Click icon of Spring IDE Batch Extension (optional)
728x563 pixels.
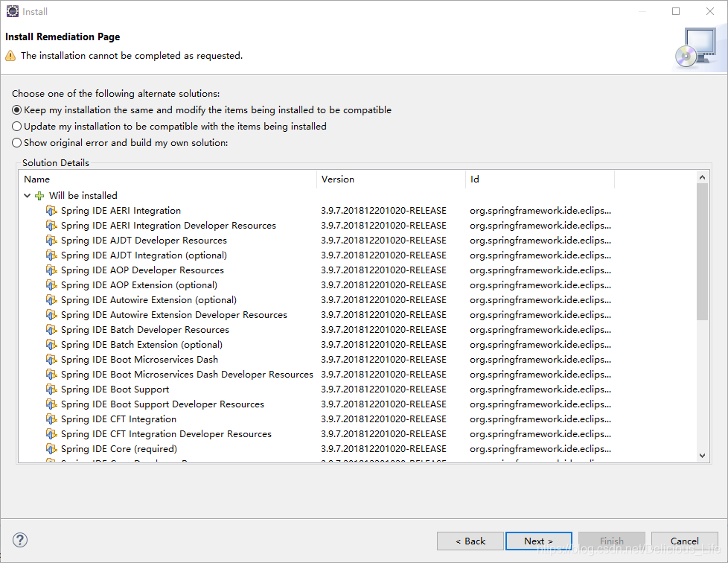pyautogui.click(x=51, y=344)
